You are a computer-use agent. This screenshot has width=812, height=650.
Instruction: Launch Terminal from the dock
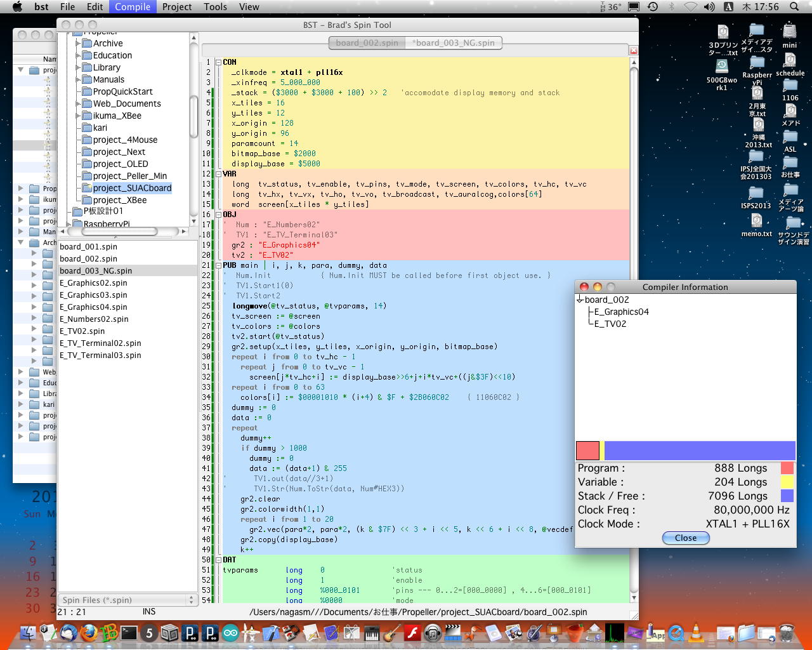(x=129, y=633)
